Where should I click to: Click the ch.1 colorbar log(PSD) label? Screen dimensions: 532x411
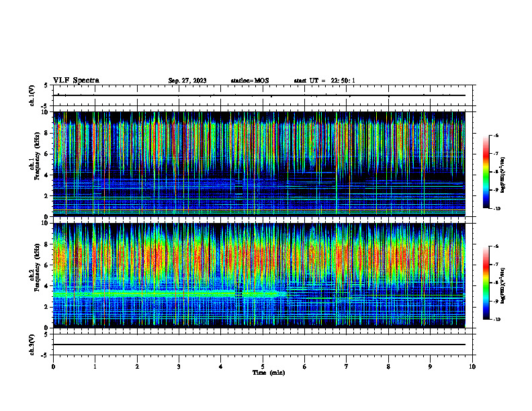click(x=503, y=175)
